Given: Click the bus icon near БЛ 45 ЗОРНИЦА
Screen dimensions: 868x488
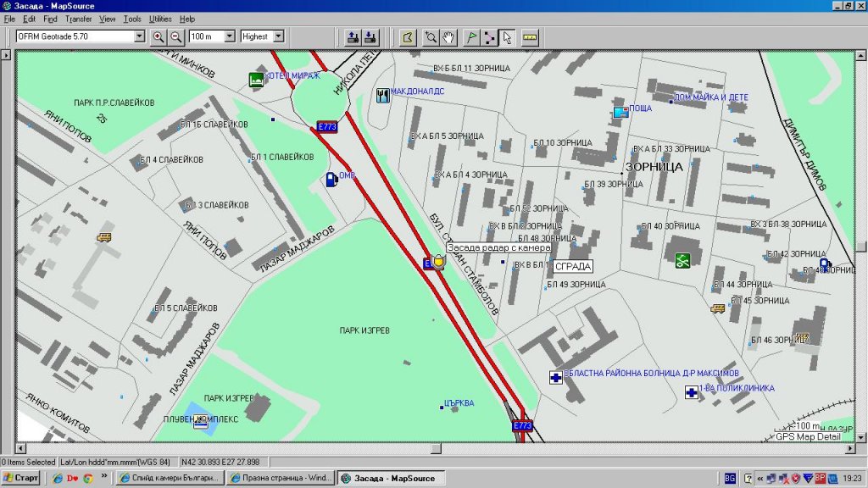Looking at the screenshot, I should coord(718,308).
